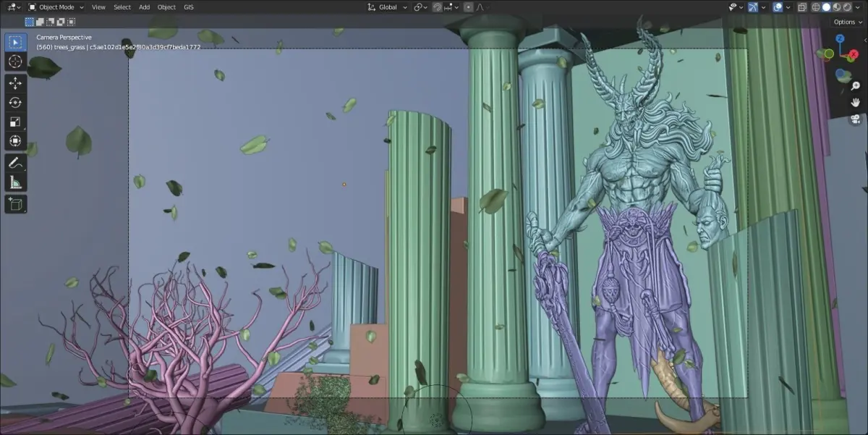Click the '(560) trees_grass' object info text

(x=61, y=46)
